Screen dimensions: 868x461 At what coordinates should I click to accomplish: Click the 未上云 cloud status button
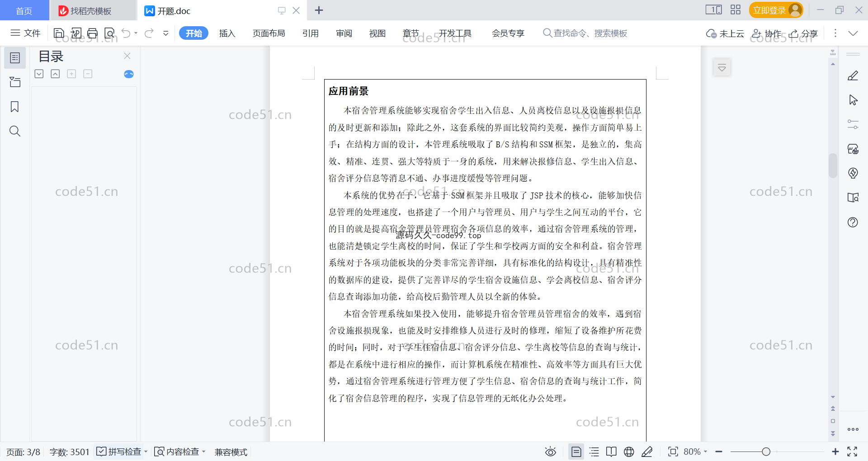pos(725,33)
